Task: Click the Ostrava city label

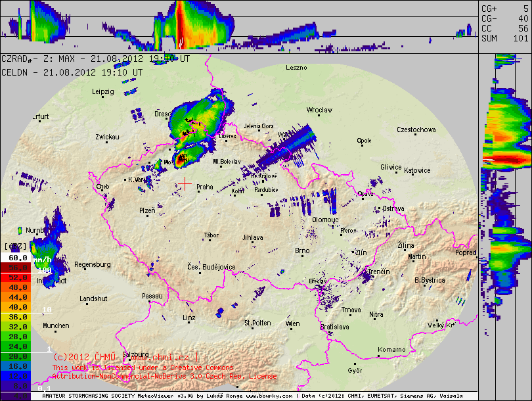Action: 393,208
